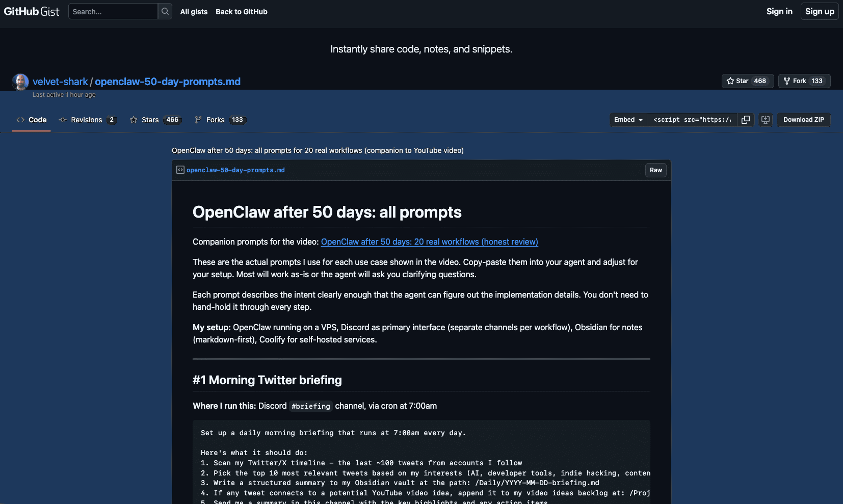This screenshot has height=504, width=843.
Task: Select the Code tab
Action: 32,120
